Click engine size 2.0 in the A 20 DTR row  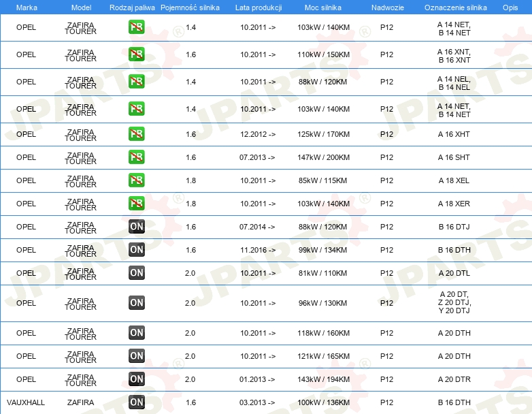click(x=190, y=379)
